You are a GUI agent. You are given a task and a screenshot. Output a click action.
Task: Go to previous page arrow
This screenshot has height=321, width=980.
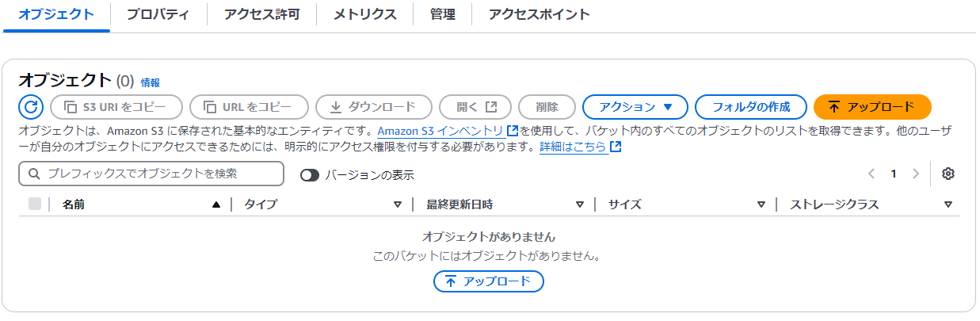click(871, 174)
